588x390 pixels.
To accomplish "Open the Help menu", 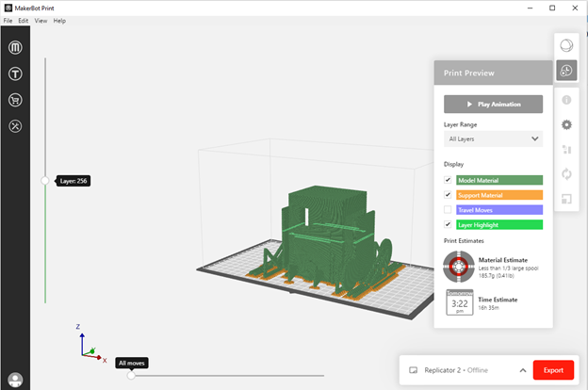I will point(59,21).
